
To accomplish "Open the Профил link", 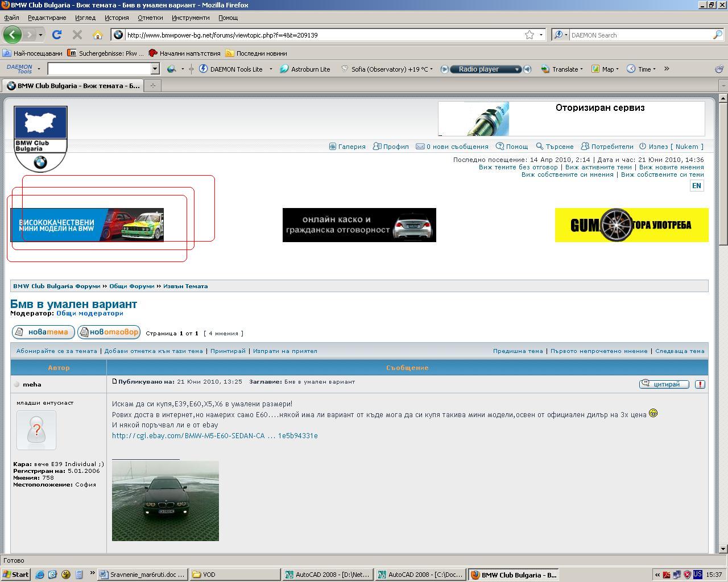I will coord(391,147).
